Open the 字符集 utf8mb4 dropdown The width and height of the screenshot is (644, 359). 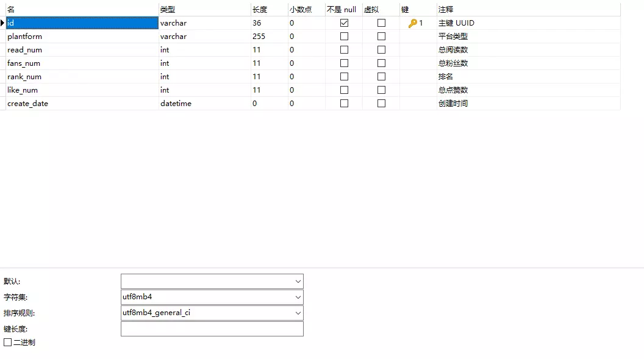point(298,297)
